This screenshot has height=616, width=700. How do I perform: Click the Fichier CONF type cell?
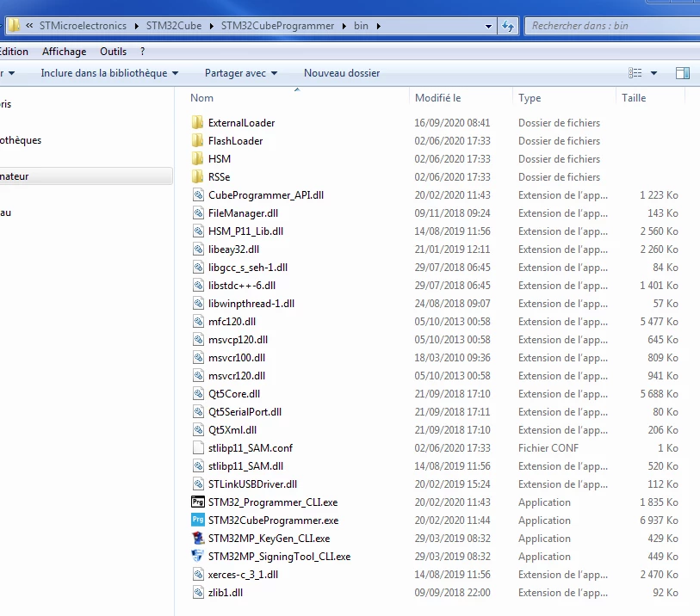(548, 448)
